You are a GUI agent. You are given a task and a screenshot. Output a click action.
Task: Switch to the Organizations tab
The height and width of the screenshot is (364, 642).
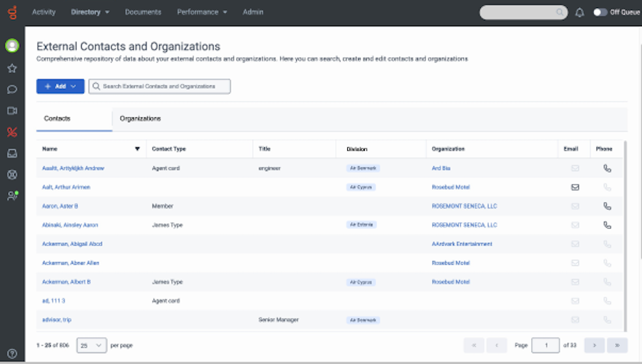point(140,118)
